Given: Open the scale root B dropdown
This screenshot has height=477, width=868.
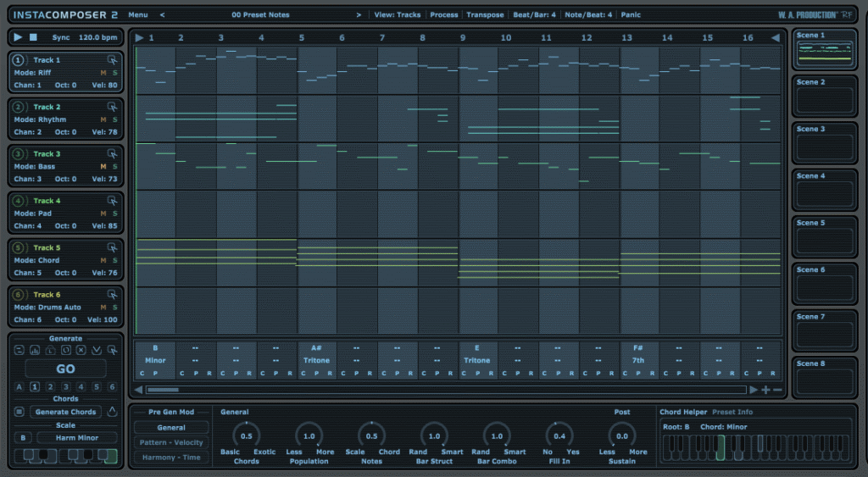Looking at the screenshot, I should click(23, 438).
